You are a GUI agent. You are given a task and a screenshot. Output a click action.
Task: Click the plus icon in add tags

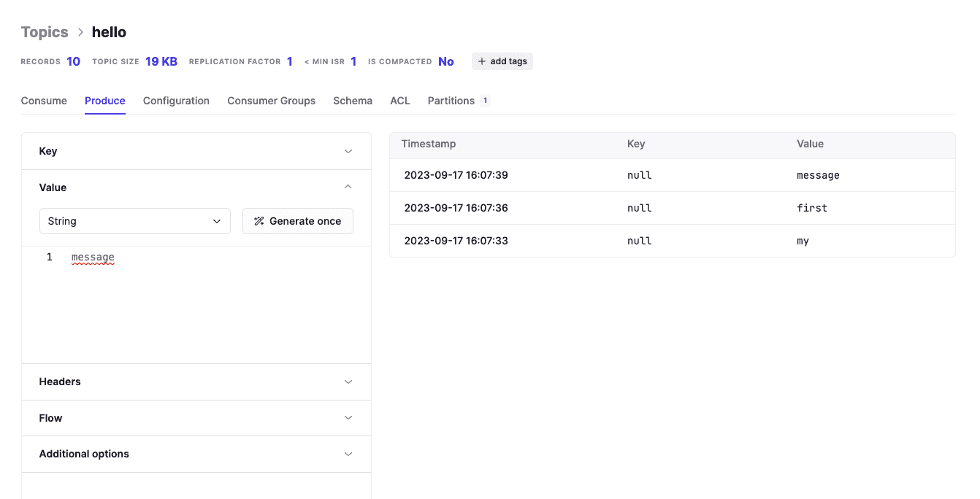pos(481,61)
